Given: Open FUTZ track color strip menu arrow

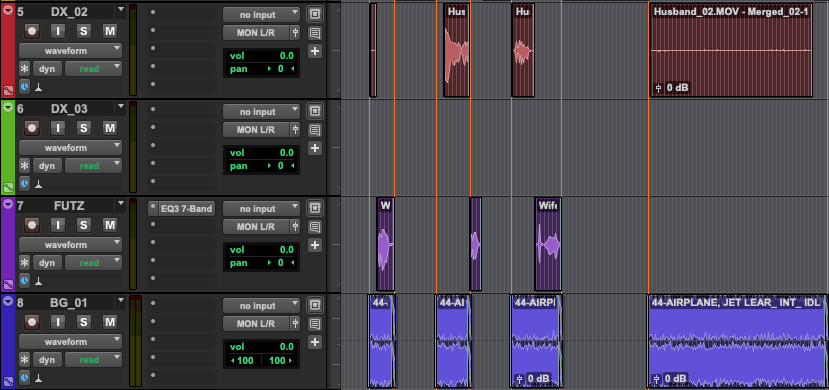Looking at the screenshot, I should (x=7, y=204).
